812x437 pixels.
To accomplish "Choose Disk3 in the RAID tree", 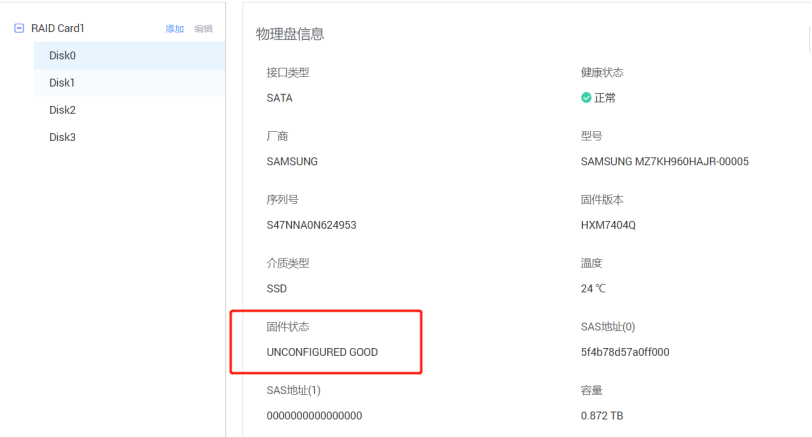I will point(62,137).
